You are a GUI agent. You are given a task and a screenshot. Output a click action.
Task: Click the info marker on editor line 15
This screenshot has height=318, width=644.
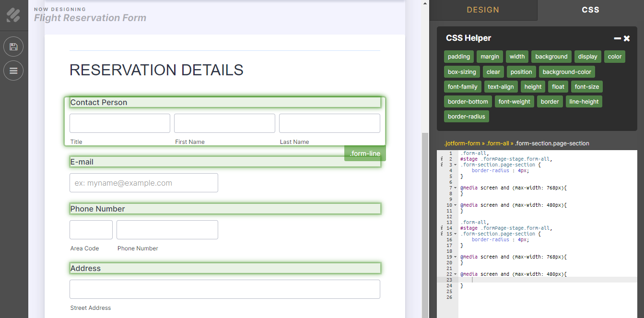(x=442, y=234)
